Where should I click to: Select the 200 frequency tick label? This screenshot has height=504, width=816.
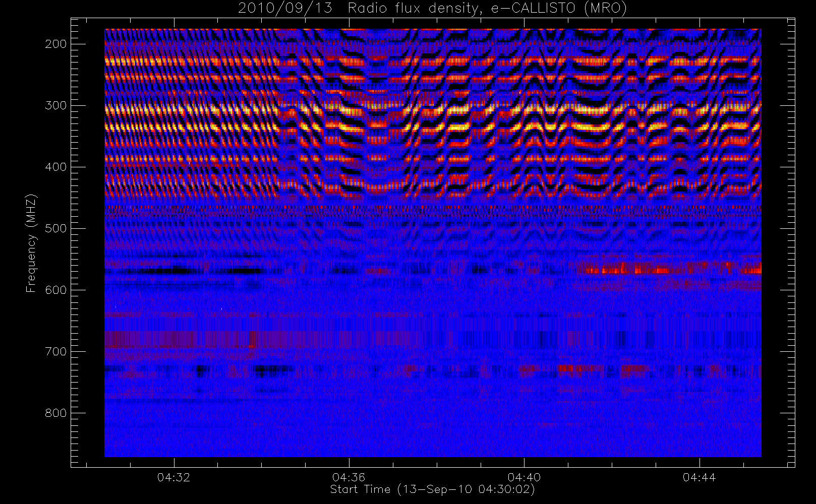[56, 44]
